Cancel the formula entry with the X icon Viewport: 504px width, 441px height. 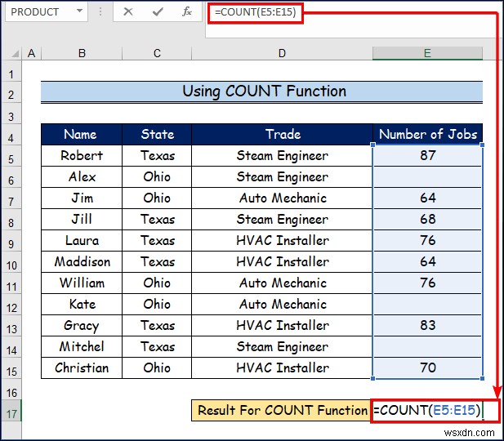click(x=128, y=12)
